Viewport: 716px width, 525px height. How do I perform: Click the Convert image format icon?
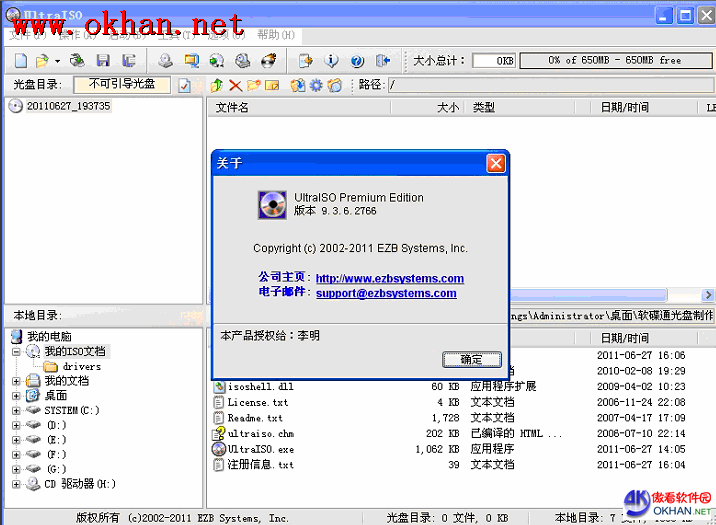191,61
